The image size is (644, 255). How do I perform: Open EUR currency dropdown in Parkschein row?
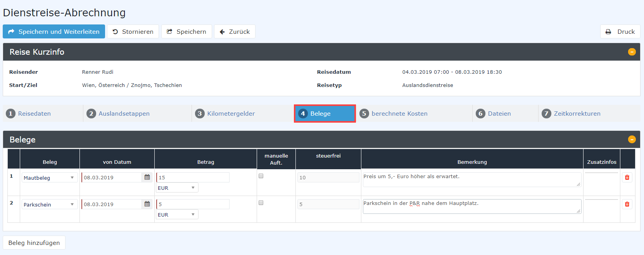177,215
